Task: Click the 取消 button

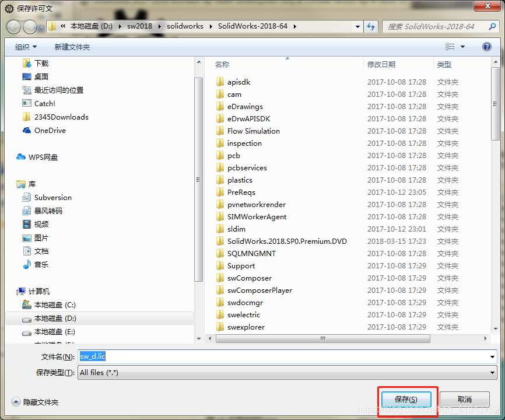Action: [465, 400]
